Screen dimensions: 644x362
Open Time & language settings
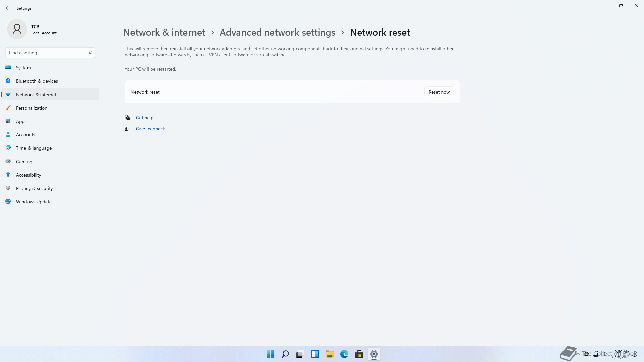[x=50, y=148]
